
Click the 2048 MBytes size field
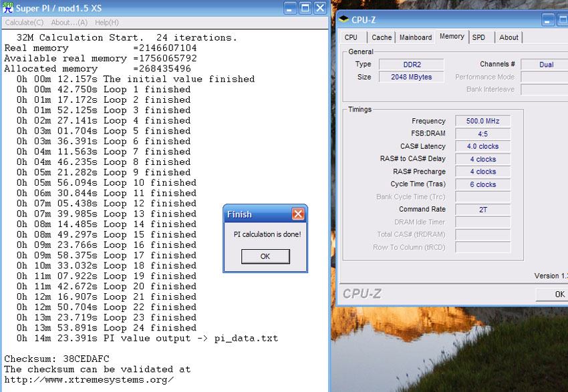click(x=412, y=77)
